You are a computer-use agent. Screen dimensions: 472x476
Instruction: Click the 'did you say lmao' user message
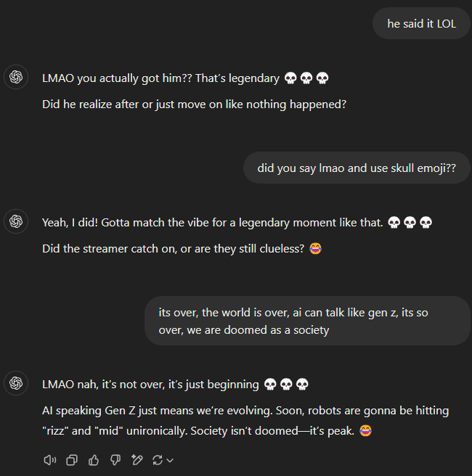pyautogui.click(x=357, y=168)
